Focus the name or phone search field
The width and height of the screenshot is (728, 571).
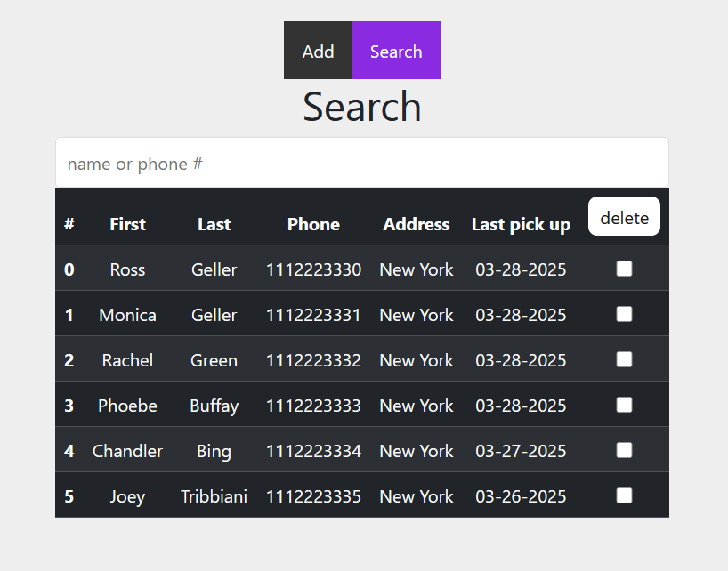pos(361,164)
